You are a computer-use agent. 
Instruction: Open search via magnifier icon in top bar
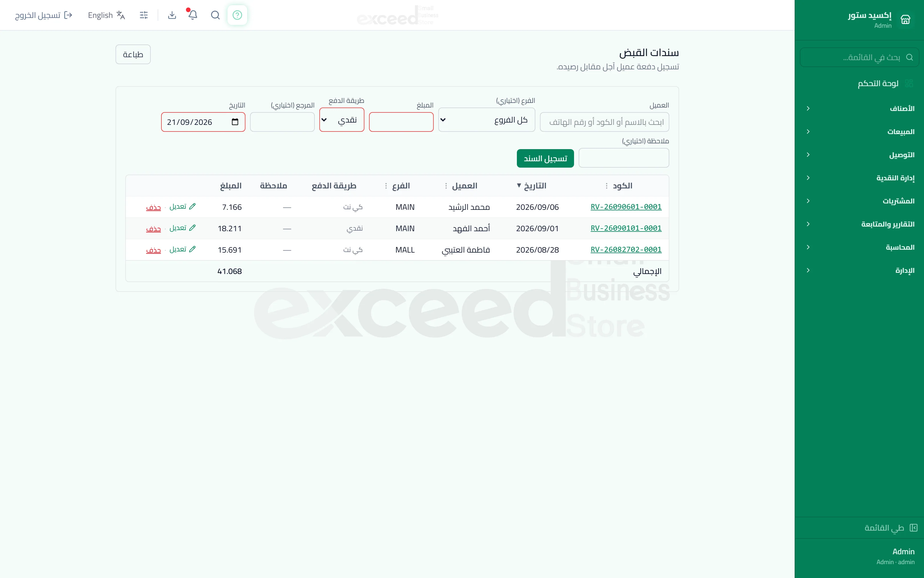[x=215, y=15]
